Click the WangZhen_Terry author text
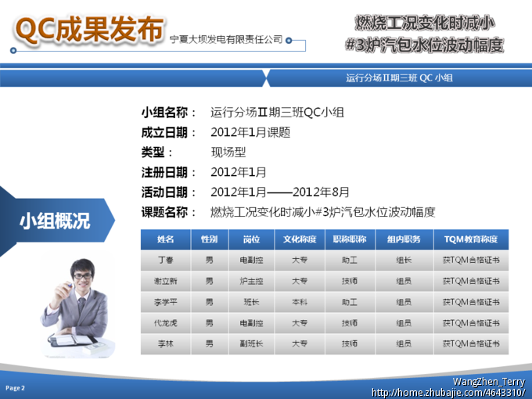Viewport: 532px width, 399px height. tap(488, 381)
